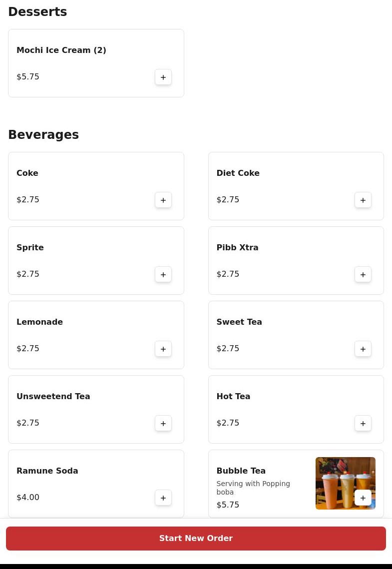Select the Coke menu item title
The height and width of the screenshot is (569, 392).
[27, 173]
